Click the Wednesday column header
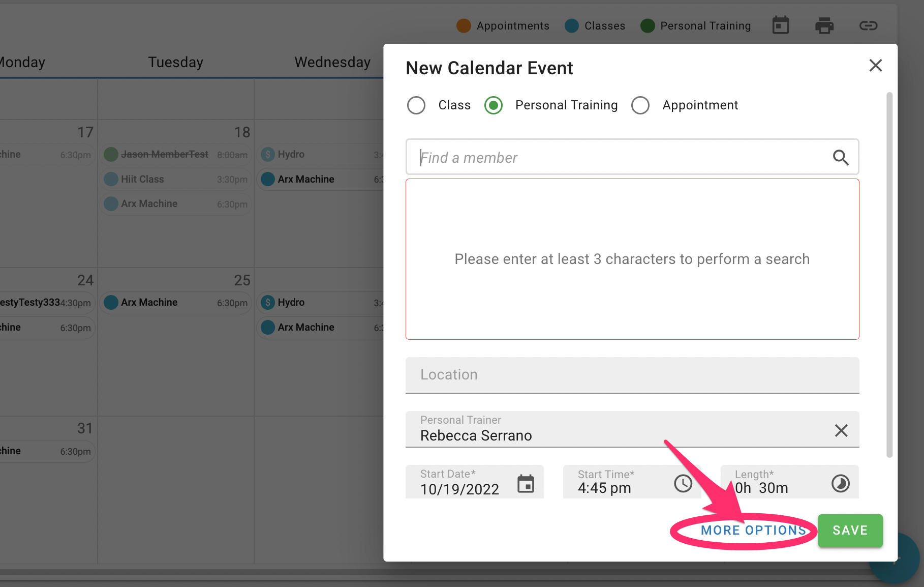The image size is (924, 587). click(332, 62)
